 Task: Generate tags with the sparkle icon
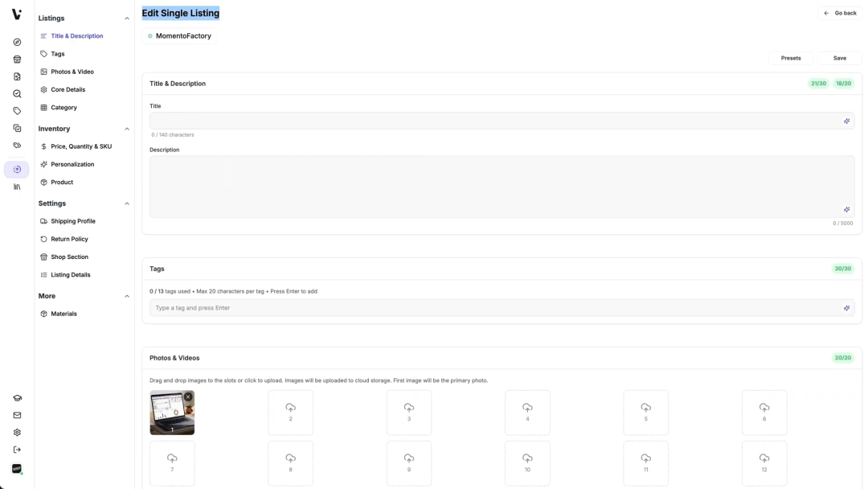(846, 308)
